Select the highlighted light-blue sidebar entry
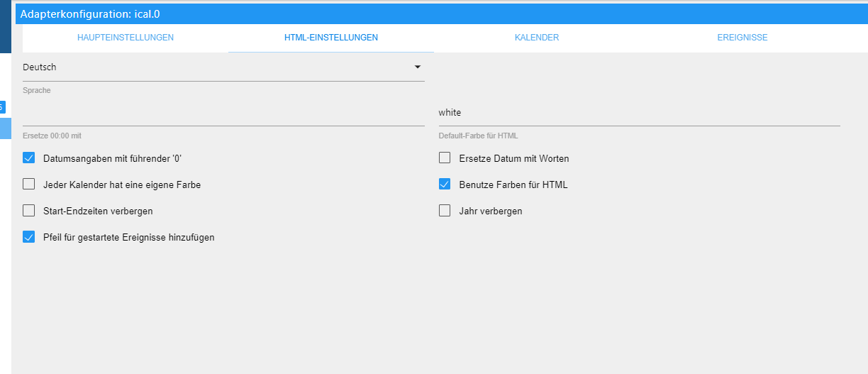Image resolution: width=868 pixels, height=374 pixels. 5,128
